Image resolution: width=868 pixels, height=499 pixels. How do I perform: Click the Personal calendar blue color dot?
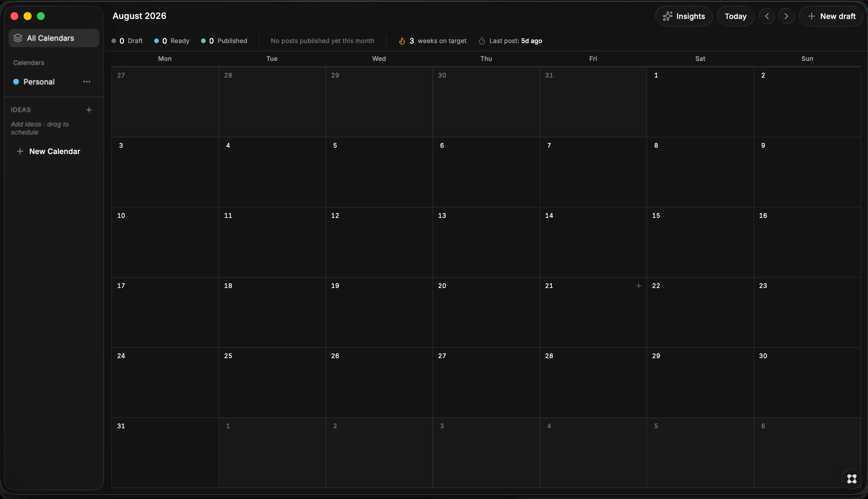(x=16, y=82)
